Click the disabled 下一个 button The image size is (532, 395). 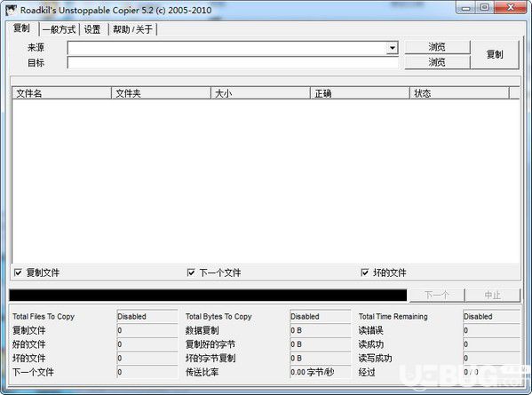pos(437,295)
